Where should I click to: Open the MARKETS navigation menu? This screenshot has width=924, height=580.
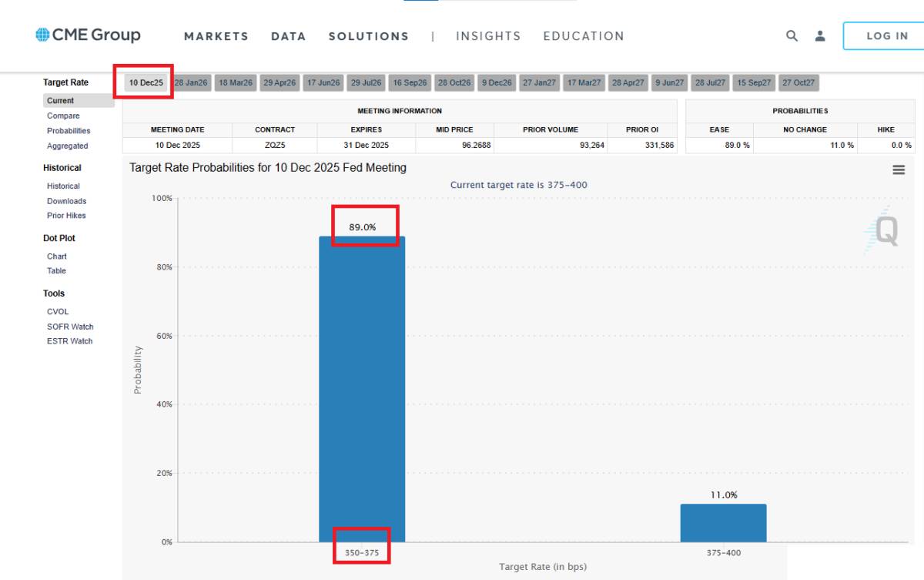[x=216, y=36]
